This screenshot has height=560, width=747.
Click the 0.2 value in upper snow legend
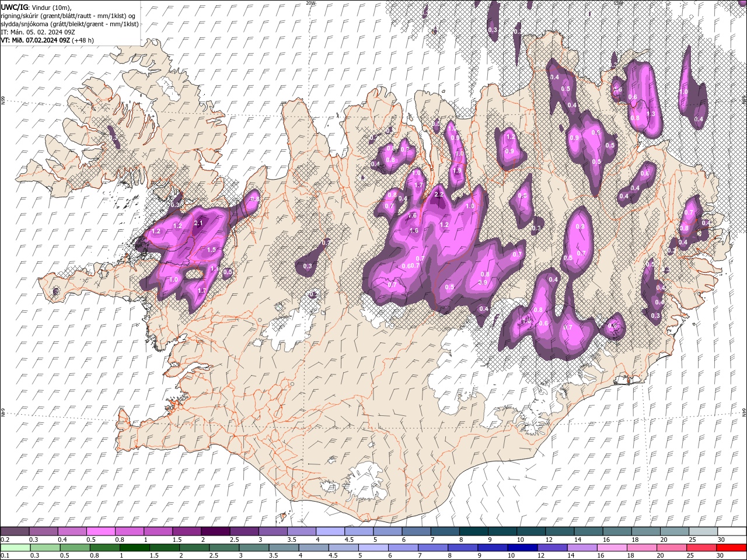(5, 540)
